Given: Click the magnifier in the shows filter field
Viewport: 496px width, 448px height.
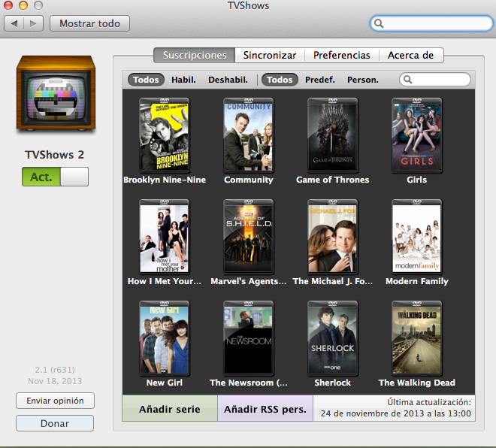Looking at the screenshot, I should pos(408,80).
